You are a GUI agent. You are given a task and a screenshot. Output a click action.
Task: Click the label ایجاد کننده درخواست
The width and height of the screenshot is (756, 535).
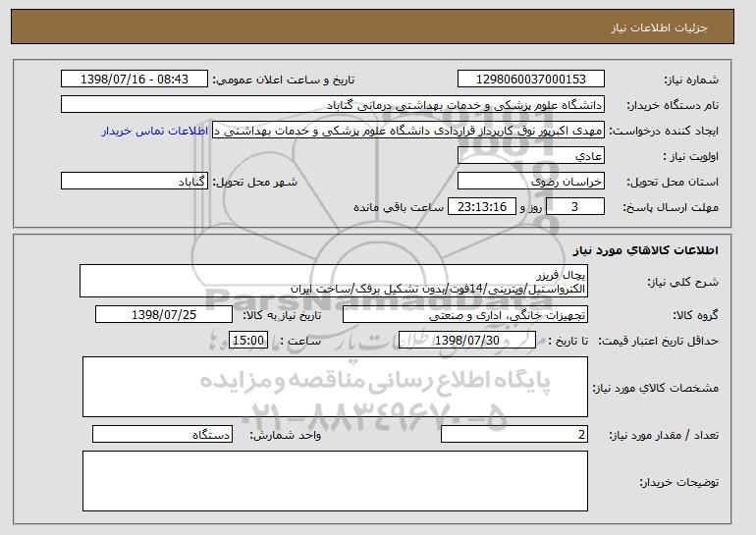(x=664, y=132)
